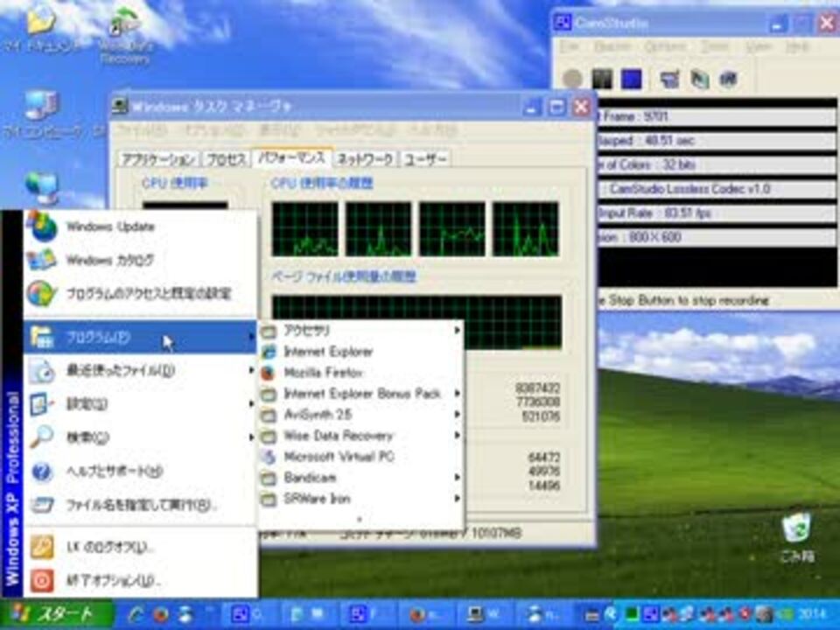Switch to ネットワーク tab in Task Manager

click(366, 159)
